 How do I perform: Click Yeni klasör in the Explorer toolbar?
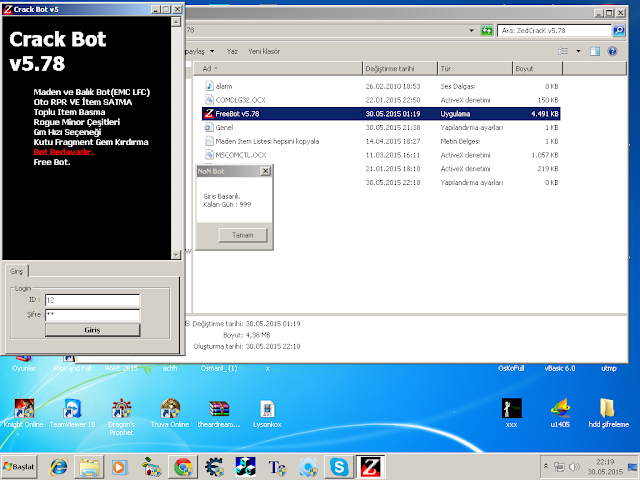264,51
